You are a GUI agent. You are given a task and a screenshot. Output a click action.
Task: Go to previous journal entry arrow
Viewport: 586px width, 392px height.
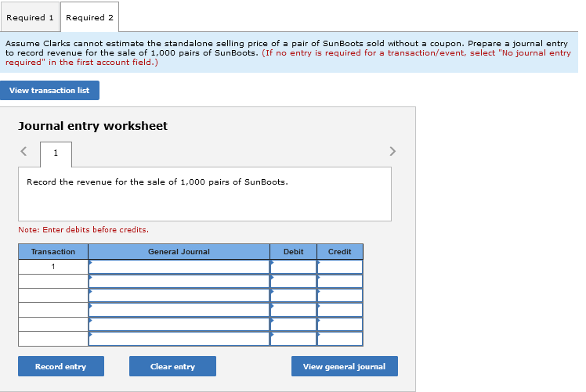tap(24, 151)
